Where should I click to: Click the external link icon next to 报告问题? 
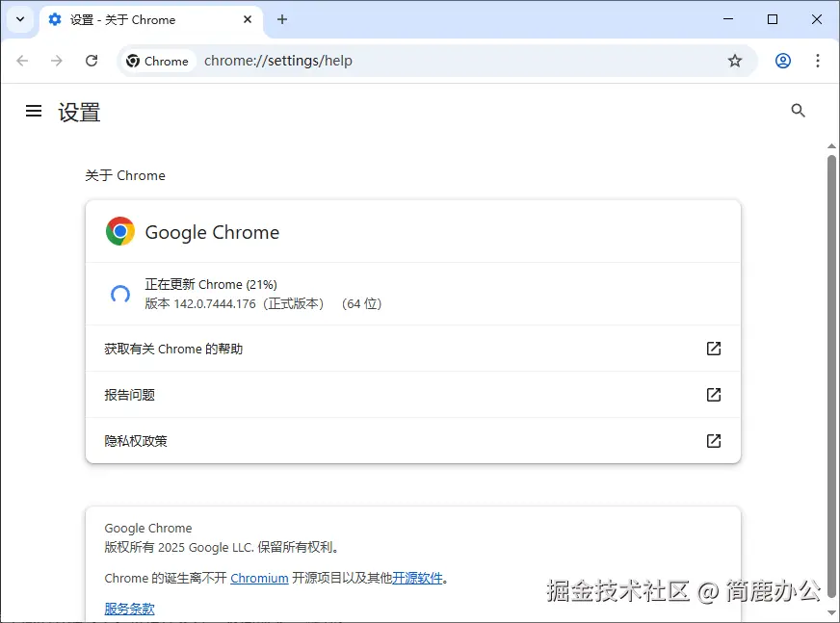[x=714, y=394]
